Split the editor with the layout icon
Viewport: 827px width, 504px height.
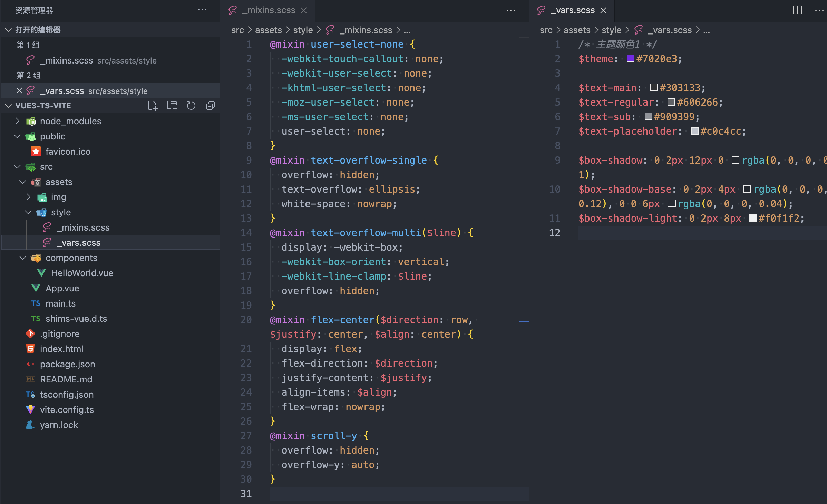(x=797, y=10)
